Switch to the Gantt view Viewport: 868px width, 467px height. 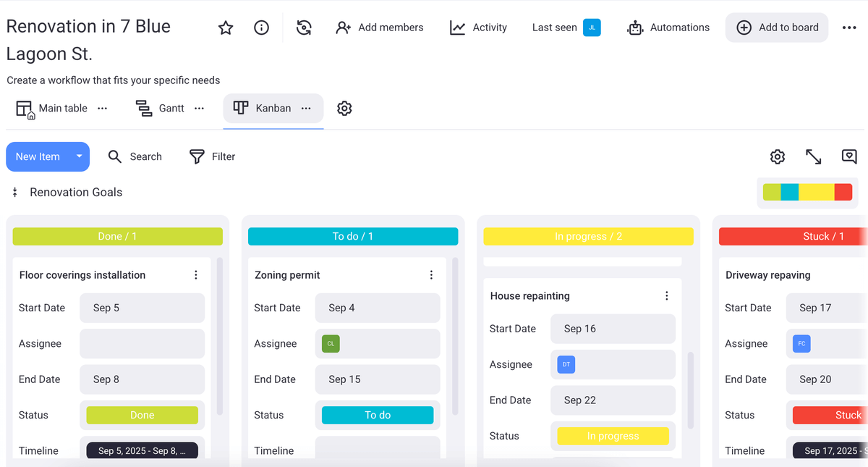tap(161, 109)
